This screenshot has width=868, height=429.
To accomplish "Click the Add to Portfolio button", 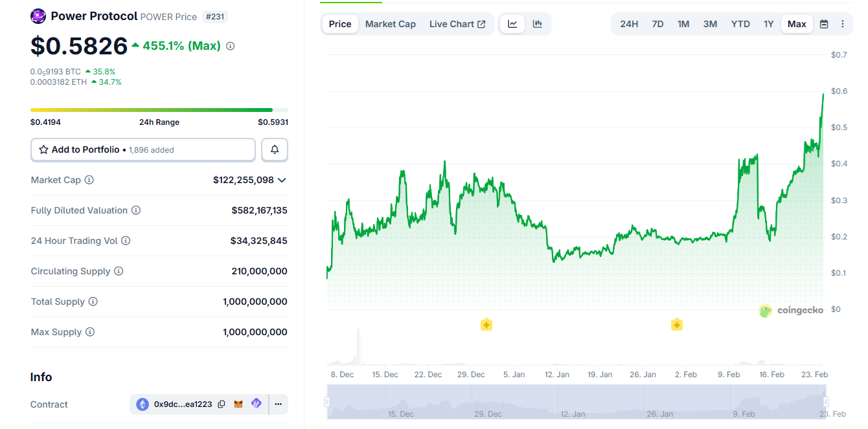I will pos(143,149).
